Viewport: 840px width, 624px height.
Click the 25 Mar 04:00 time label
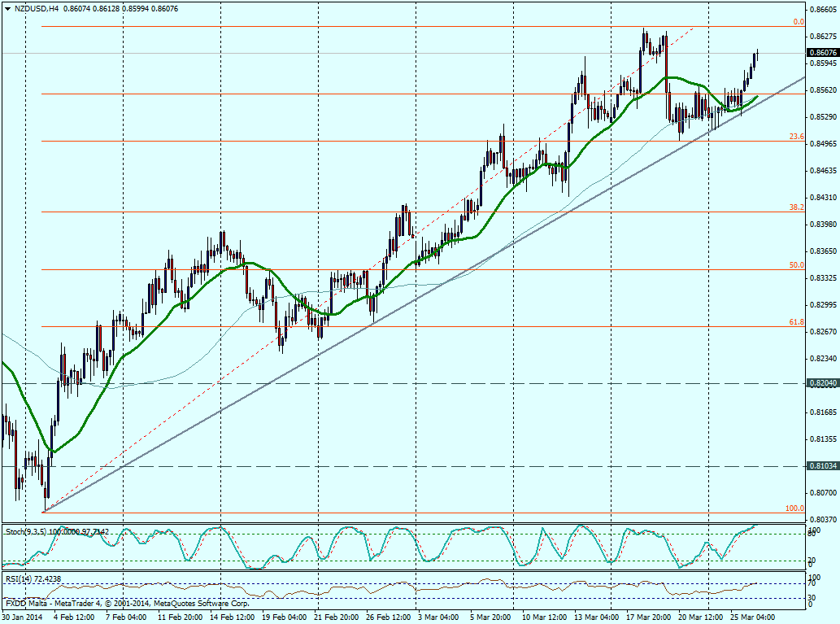(x=752, y=617)
